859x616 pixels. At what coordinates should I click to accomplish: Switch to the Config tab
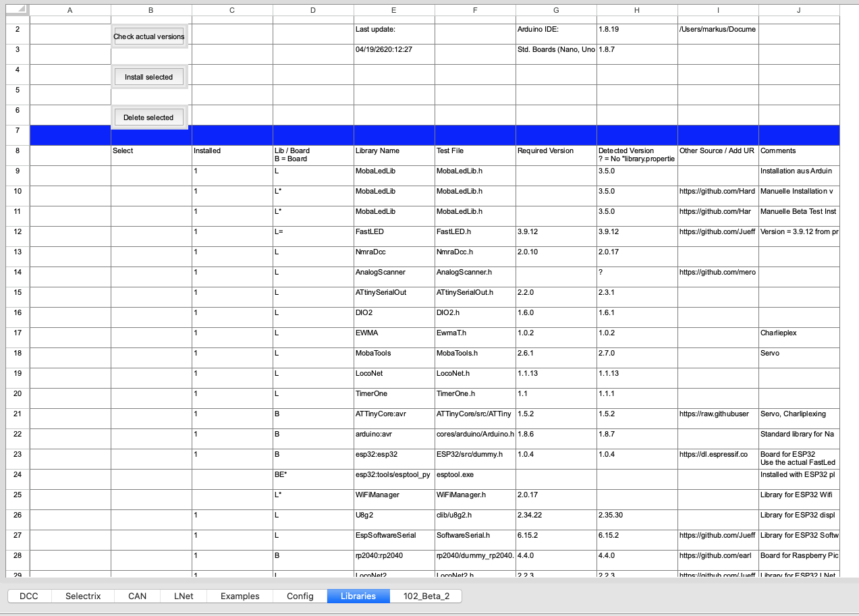pyautogui.click(x=300, y=596)
